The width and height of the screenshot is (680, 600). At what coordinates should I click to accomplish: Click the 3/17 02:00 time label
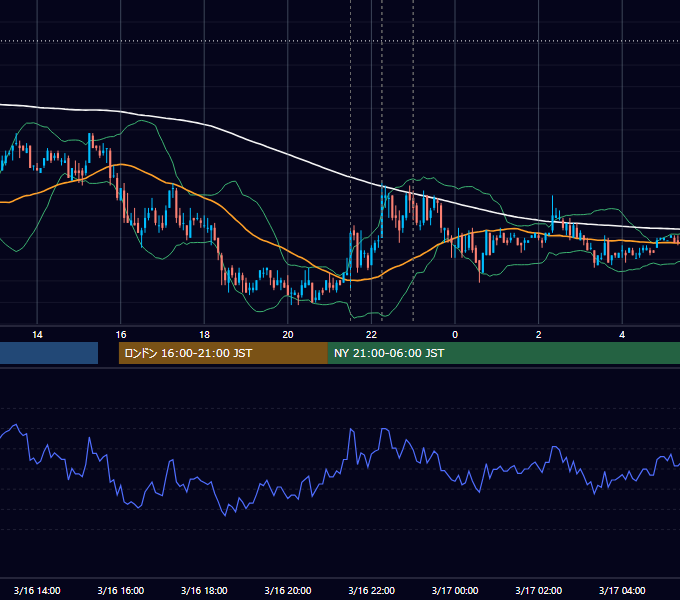click(x=538, y=590)
